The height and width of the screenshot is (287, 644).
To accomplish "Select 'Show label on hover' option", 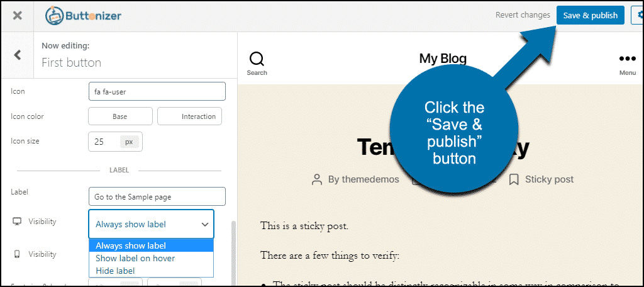I will click(135, 258).
